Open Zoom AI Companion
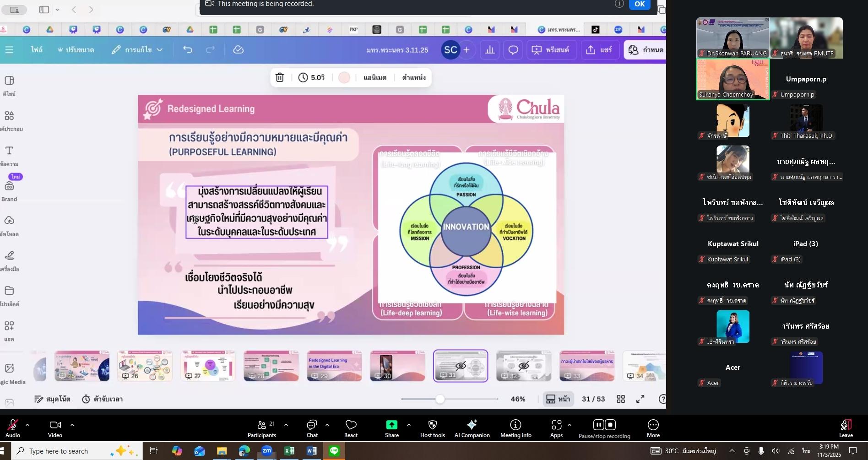Screen dimensions: 868x460 472,428
